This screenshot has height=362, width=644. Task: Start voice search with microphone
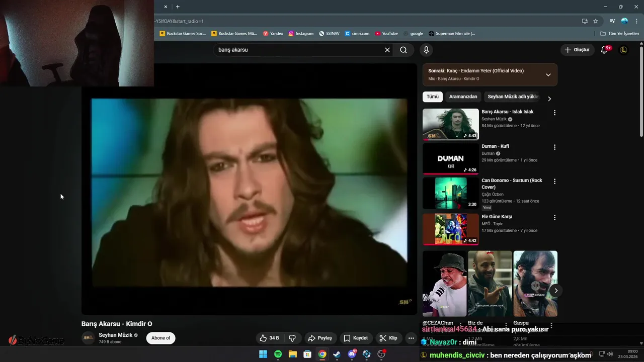point(426,50)
